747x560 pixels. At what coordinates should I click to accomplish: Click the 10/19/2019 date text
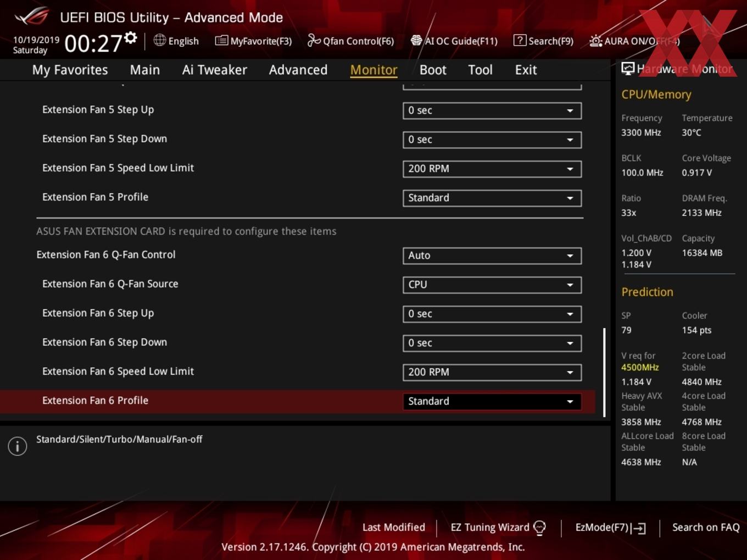tap(36, 40)
